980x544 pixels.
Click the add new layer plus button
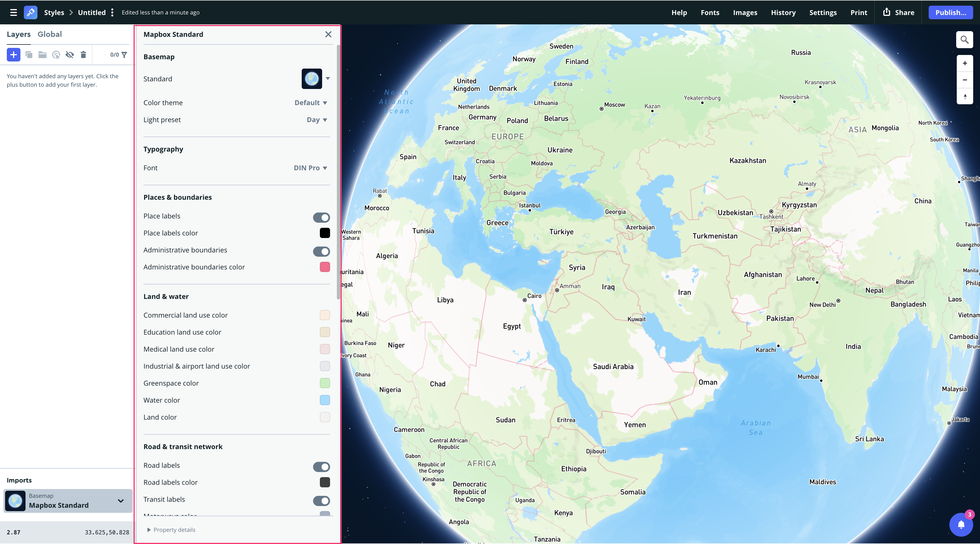pyautogui.click(x=13, y=55)
